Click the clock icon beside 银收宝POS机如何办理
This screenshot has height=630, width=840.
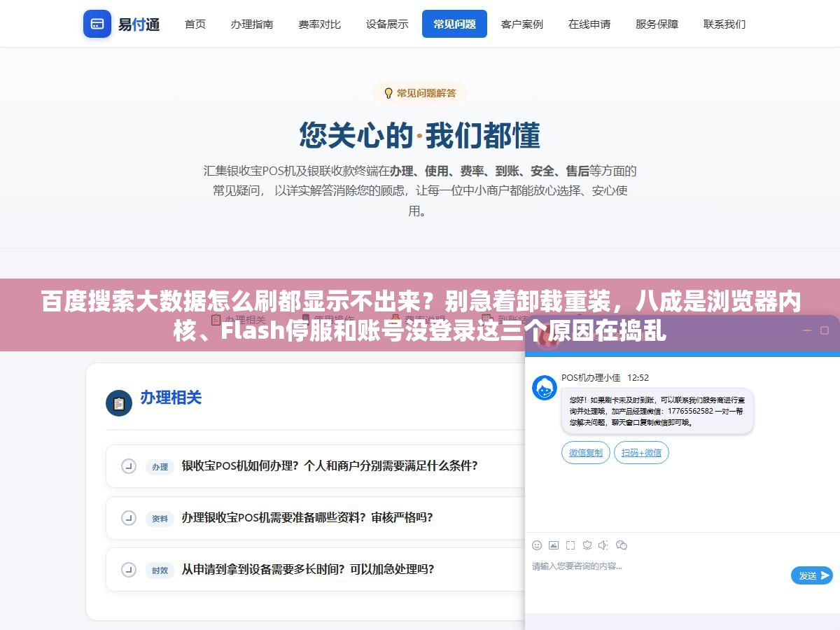128,466
